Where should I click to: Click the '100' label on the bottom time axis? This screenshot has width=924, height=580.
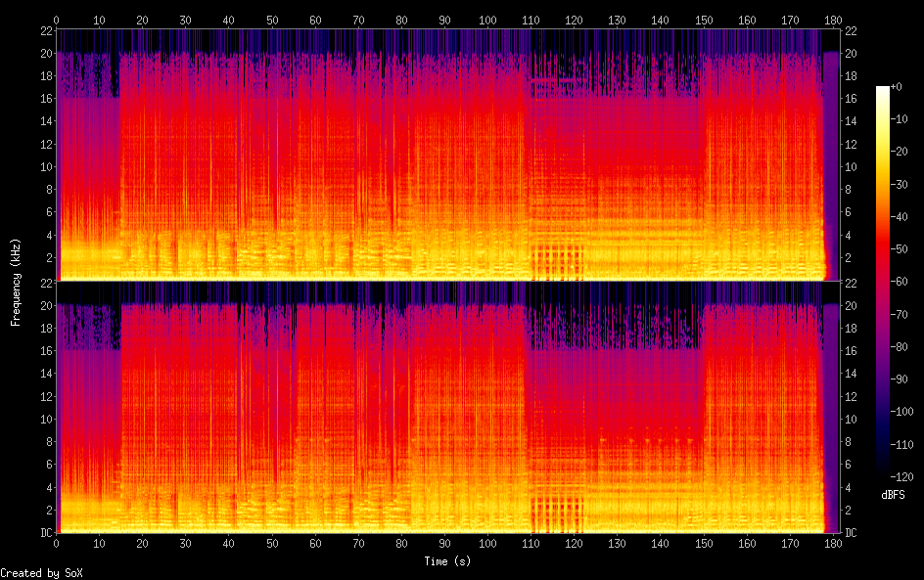tap(487, 544)
